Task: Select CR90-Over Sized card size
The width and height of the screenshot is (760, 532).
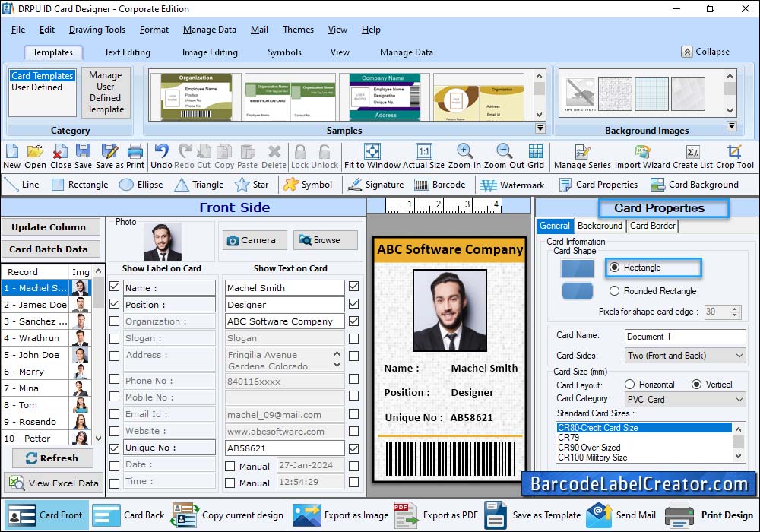Action: point(644,447)
